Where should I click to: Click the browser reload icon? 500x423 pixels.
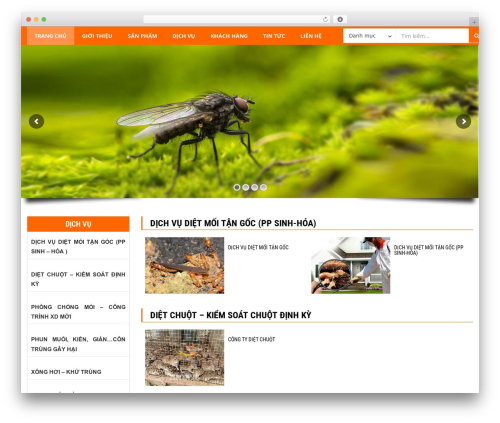(325, 19)
